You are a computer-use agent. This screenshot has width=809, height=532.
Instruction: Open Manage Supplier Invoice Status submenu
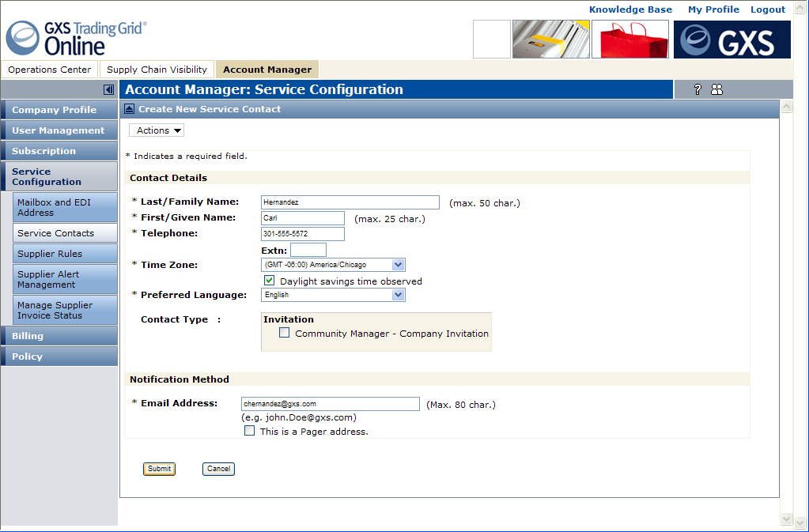[x=65, y=311]
